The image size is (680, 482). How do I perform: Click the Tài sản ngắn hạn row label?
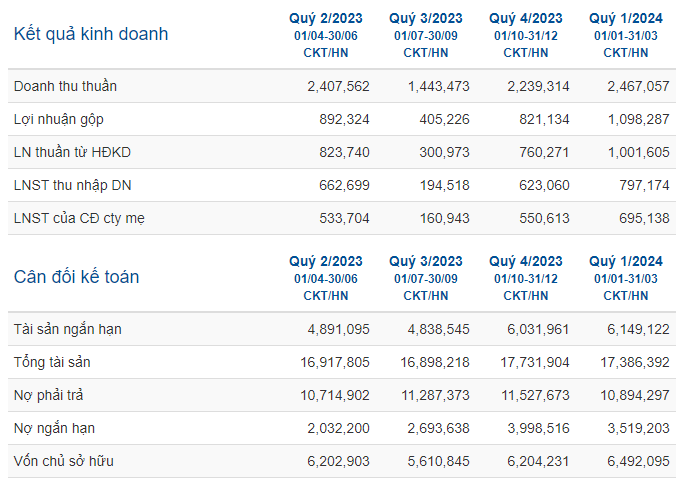(68, 329)
